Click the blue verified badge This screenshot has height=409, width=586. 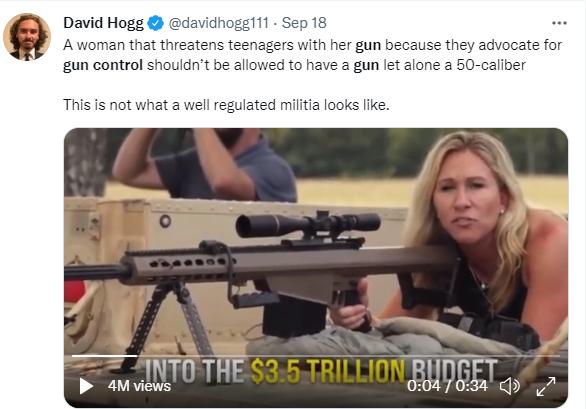155,23
